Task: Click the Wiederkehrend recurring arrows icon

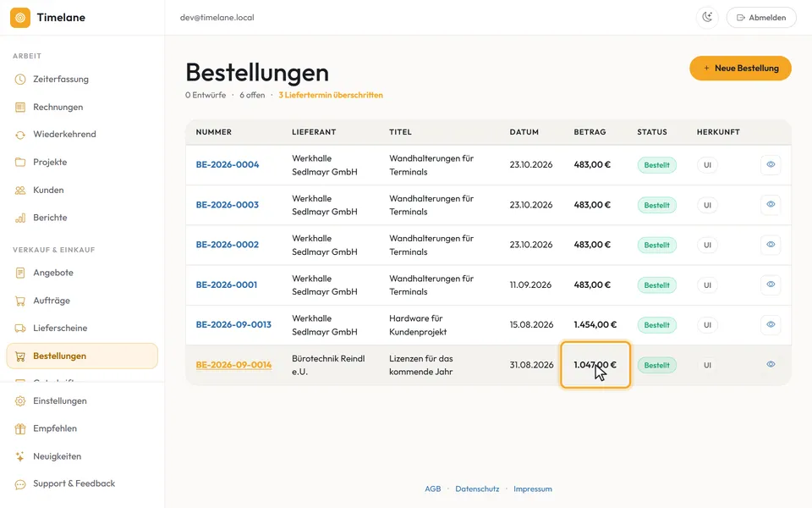Action: tap(20, 135)
